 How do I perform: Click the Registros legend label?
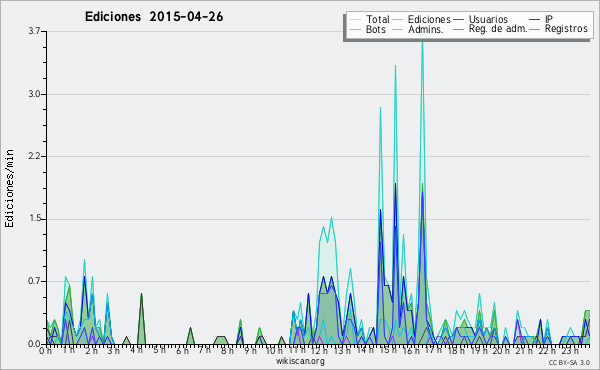click(566, 29)
